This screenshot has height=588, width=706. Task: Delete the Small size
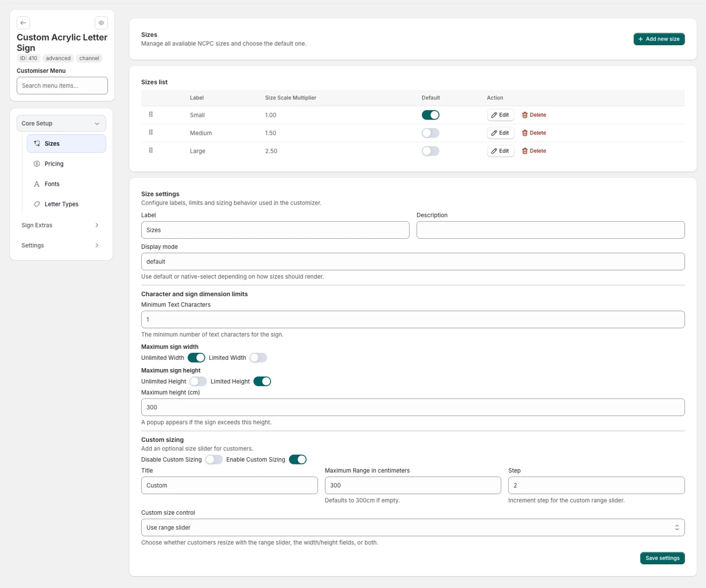[x=534, y=115]
